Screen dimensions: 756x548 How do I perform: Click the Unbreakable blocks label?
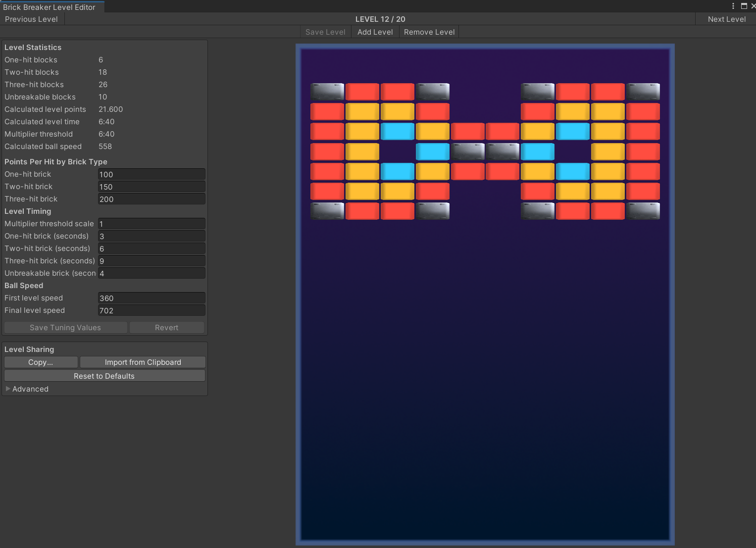(x=40, y=97)
